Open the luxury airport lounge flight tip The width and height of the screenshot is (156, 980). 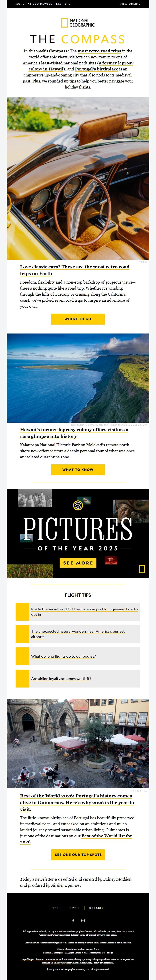click(84, 611)
